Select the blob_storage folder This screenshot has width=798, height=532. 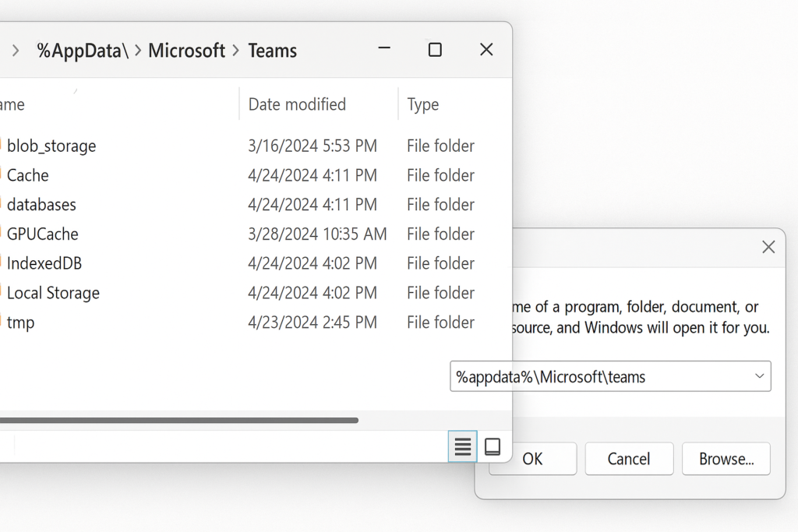(x=51, y=146)
